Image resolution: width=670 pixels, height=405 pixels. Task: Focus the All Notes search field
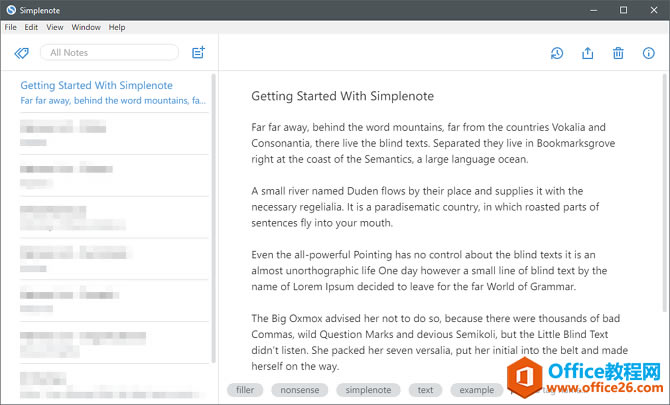point(109,53)
